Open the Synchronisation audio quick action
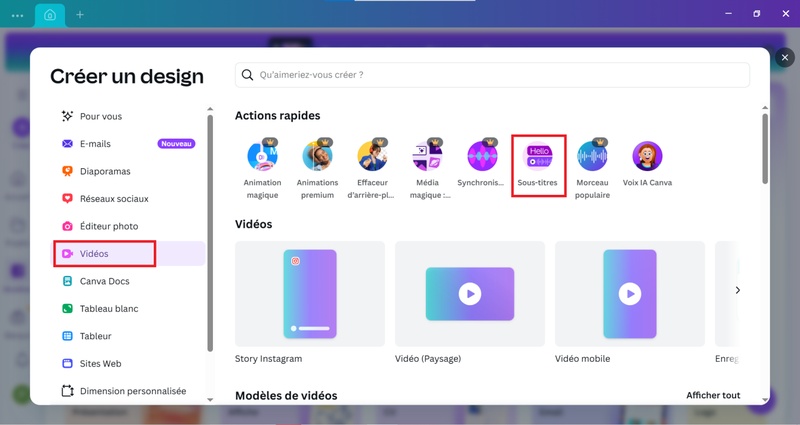 [482, 156]
